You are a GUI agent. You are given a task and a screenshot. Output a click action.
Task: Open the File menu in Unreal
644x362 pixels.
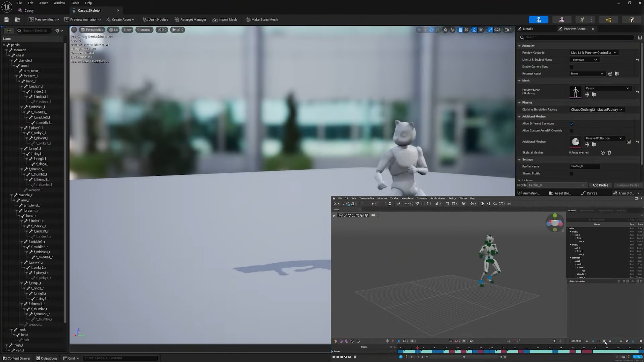point(19,3)
